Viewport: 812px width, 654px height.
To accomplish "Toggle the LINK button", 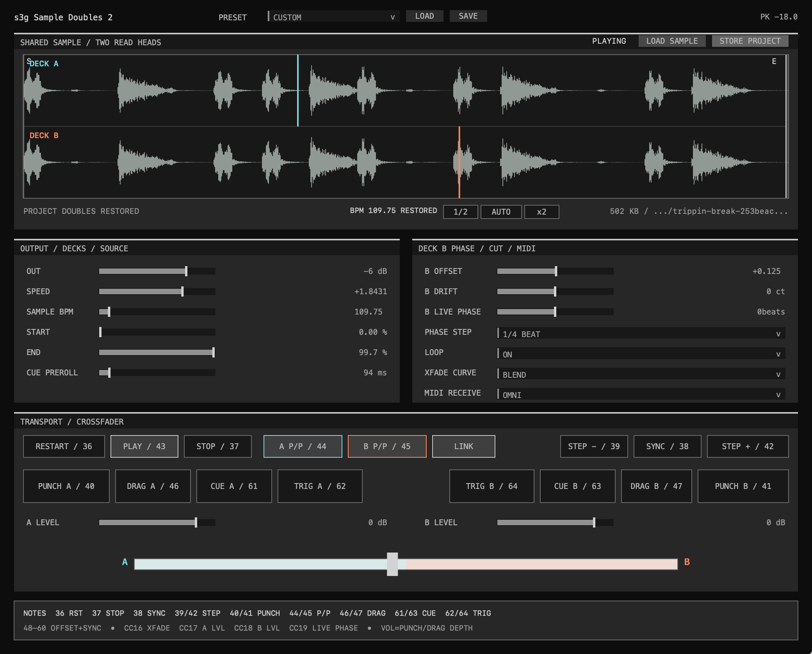I will 464,446.
